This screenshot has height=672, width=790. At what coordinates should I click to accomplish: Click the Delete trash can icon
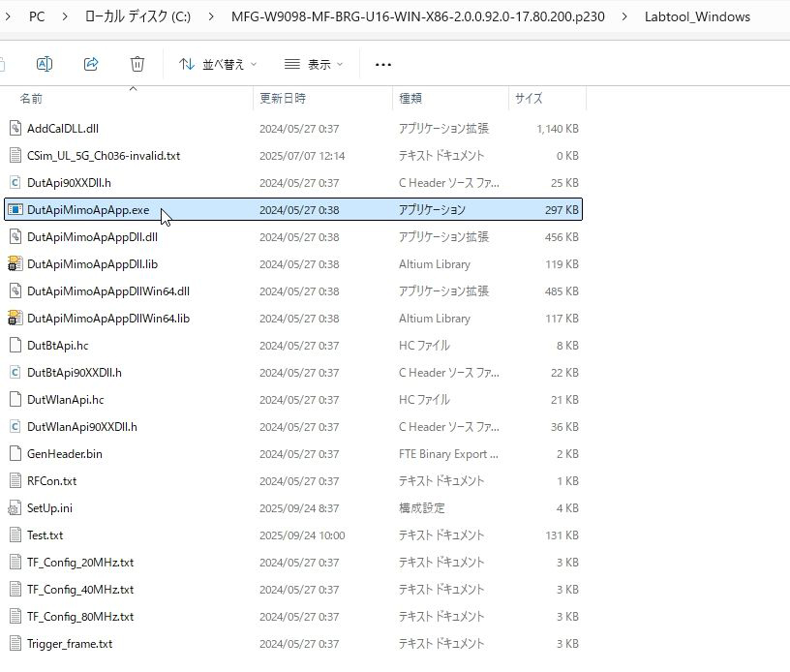[x=137, y=64]
